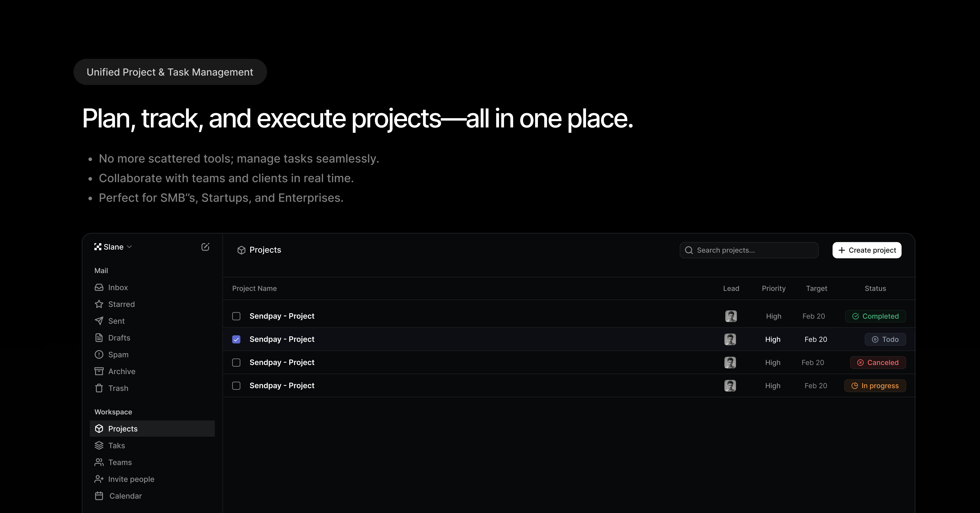
Task: Click the Calendar icon in sidebar
Action: (99, 496)
